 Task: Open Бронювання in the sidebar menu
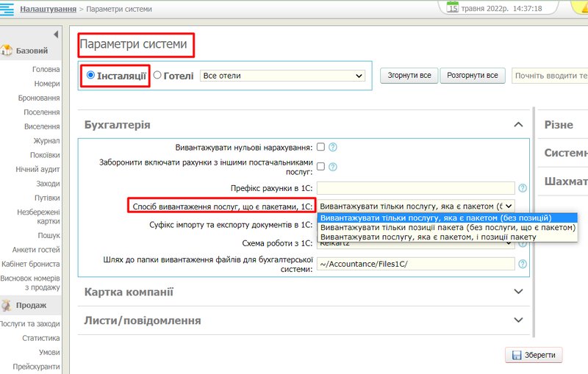pyautogui.click(x=39, y=98)
